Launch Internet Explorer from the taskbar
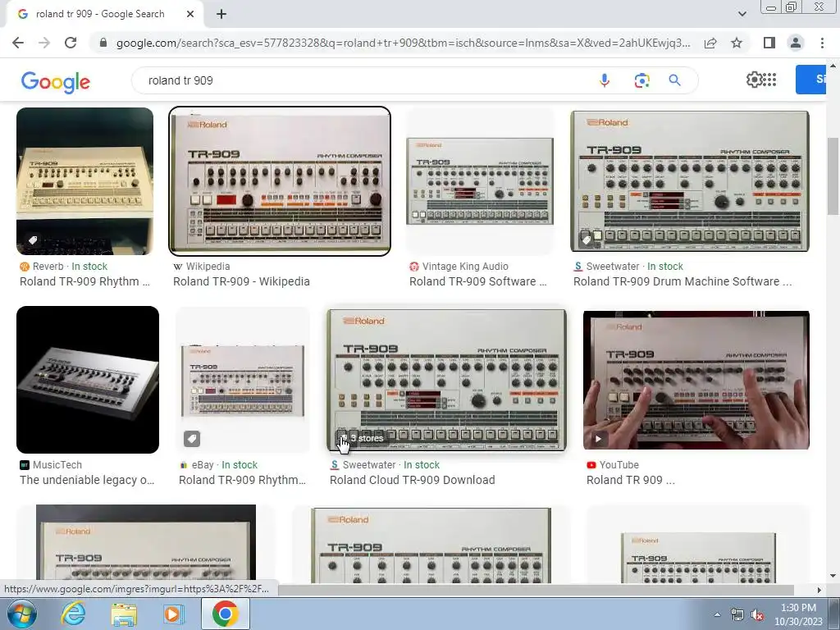The width and height of the screenshot is (840, 630). tap(73, 614)
